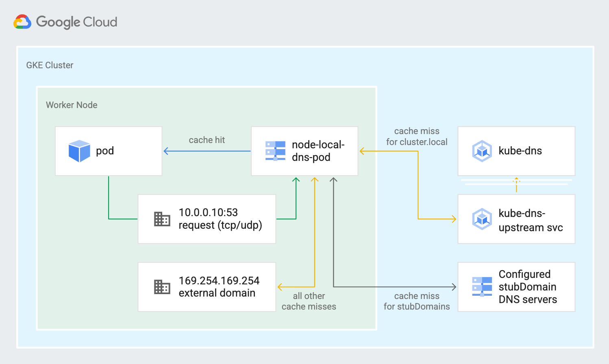Select the 'GKE Cluster' label

[x=50, y=65]
